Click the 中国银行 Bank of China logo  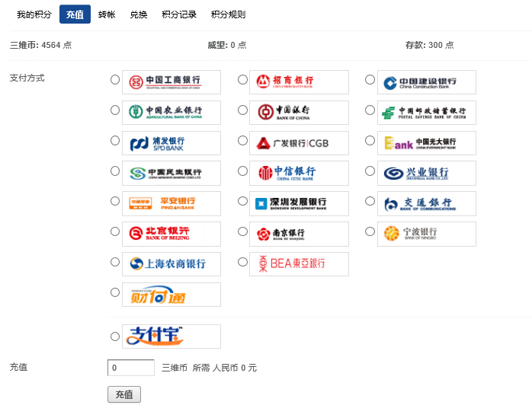[299, 113]
